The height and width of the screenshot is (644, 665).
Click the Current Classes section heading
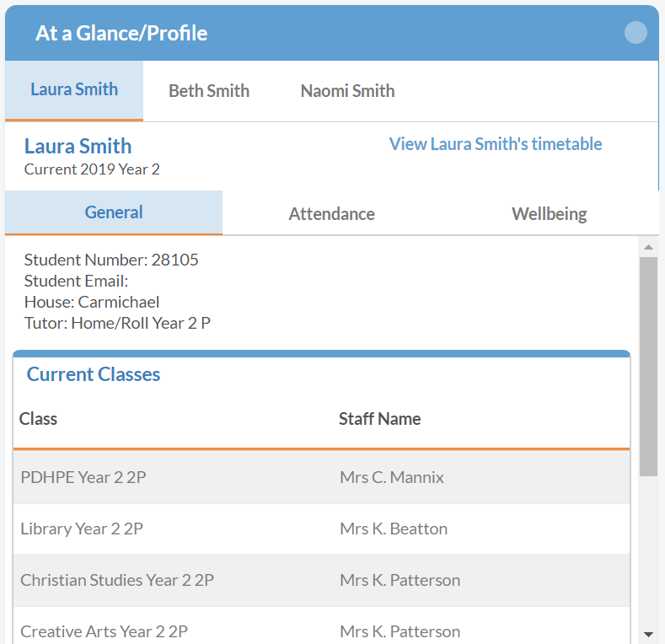point(94,374)
